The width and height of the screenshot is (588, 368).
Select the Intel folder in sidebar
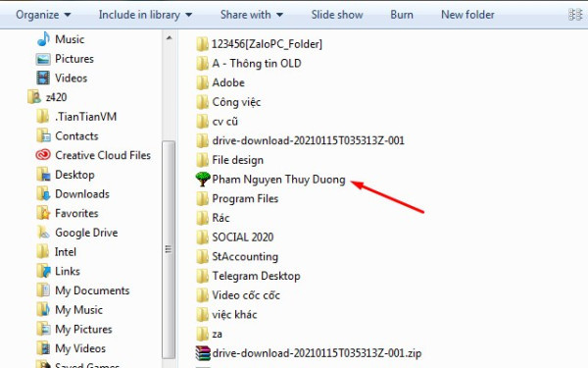56,251
